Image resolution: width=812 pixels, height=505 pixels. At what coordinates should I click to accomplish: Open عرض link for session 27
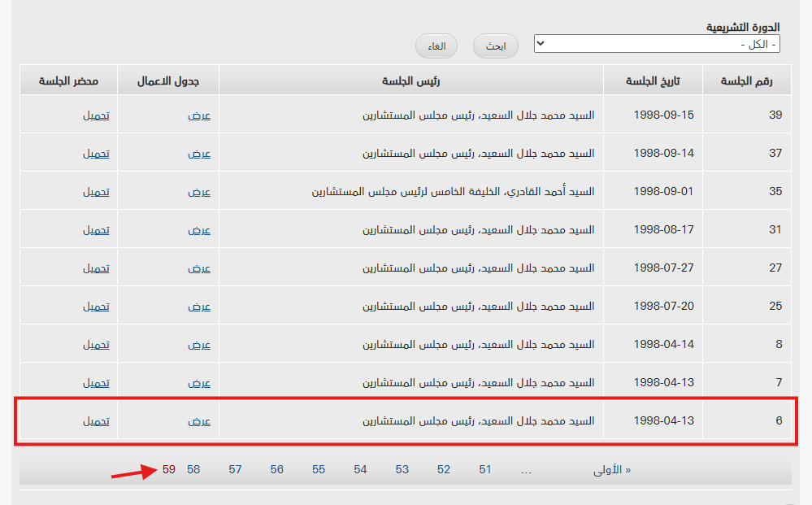(x=199, y=268)
